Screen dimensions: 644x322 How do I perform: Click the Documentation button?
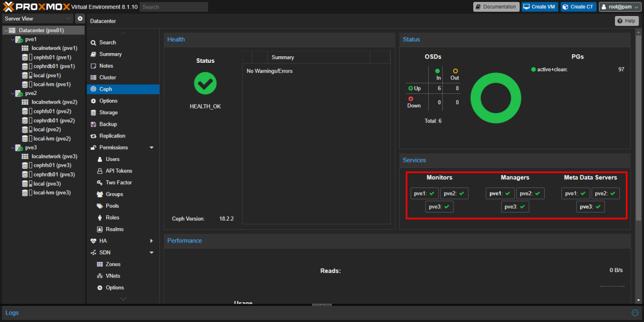(496, 7)
